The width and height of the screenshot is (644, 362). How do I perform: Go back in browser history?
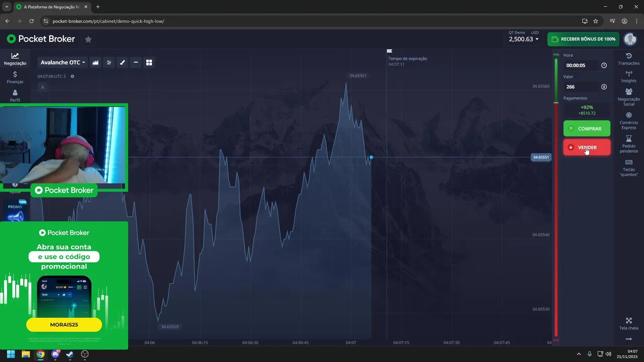pos(7,21)
